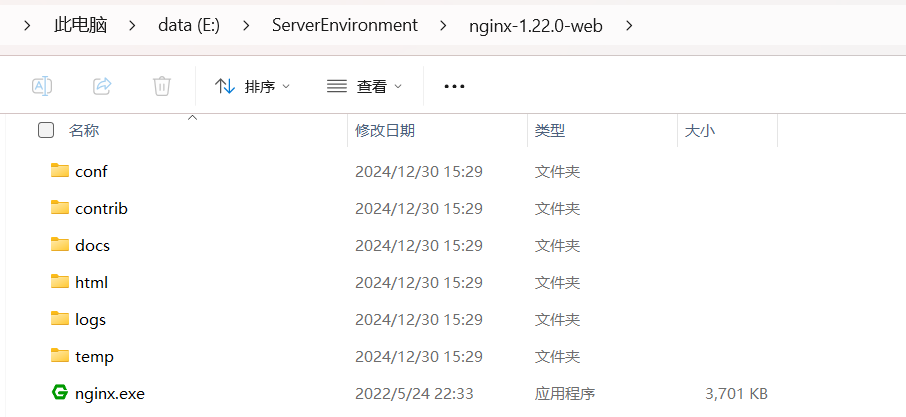Select the logs folder icon
The height and width of the screenshot is (417, 906).
60,318
